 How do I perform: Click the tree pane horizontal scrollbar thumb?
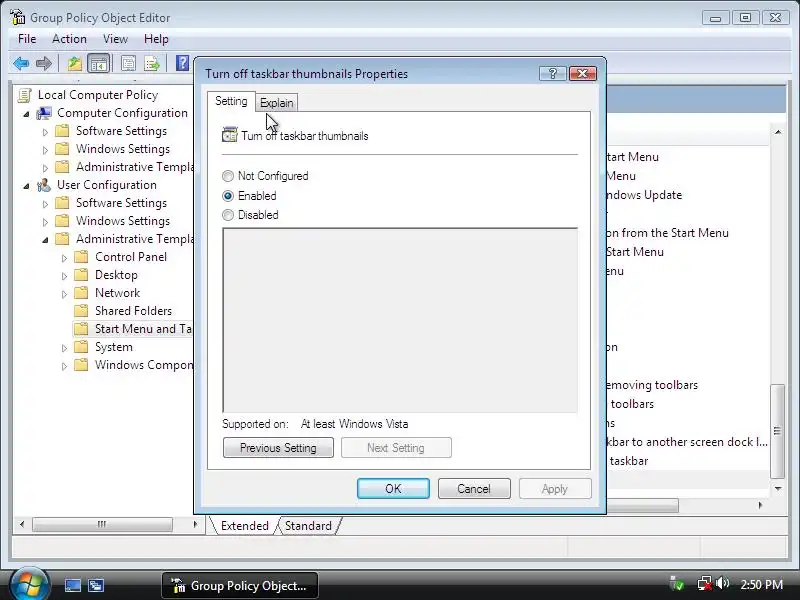[x=102, y=524]
